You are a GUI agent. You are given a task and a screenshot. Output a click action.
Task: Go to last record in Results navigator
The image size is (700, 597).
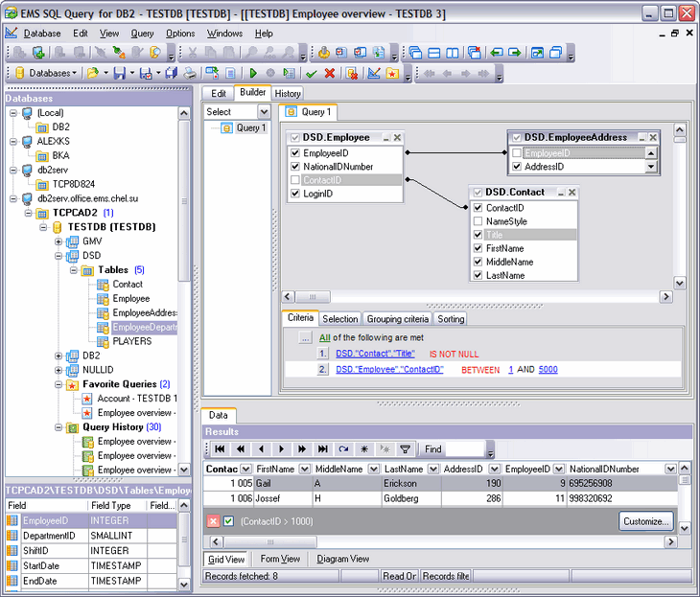click(323, 449)
